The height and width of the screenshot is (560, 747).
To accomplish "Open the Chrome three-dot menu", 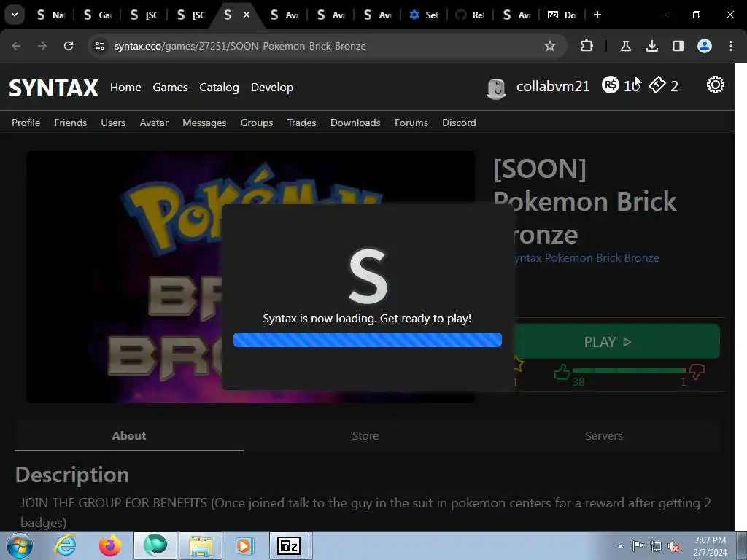I will (x=731, y=46).
